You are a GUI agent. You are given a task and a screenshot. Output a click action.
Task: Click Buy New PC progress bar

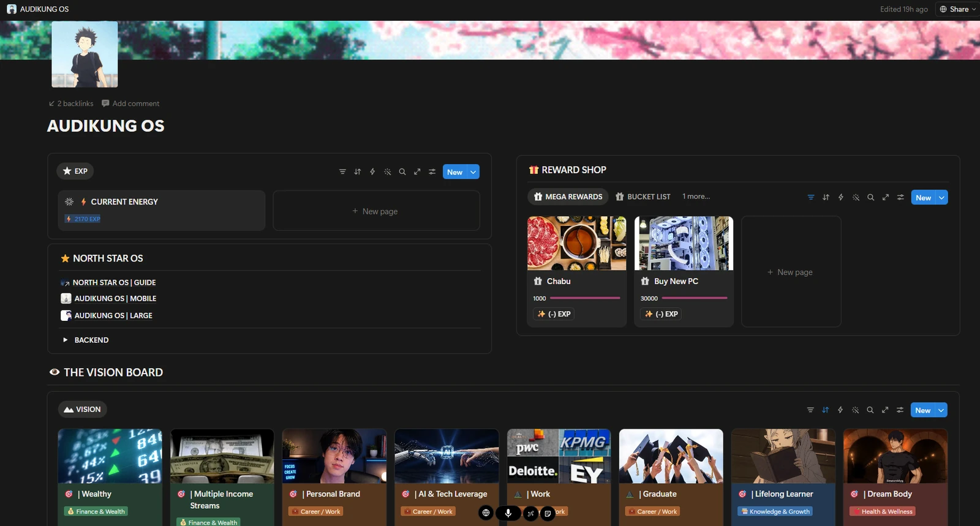(695, 298)
